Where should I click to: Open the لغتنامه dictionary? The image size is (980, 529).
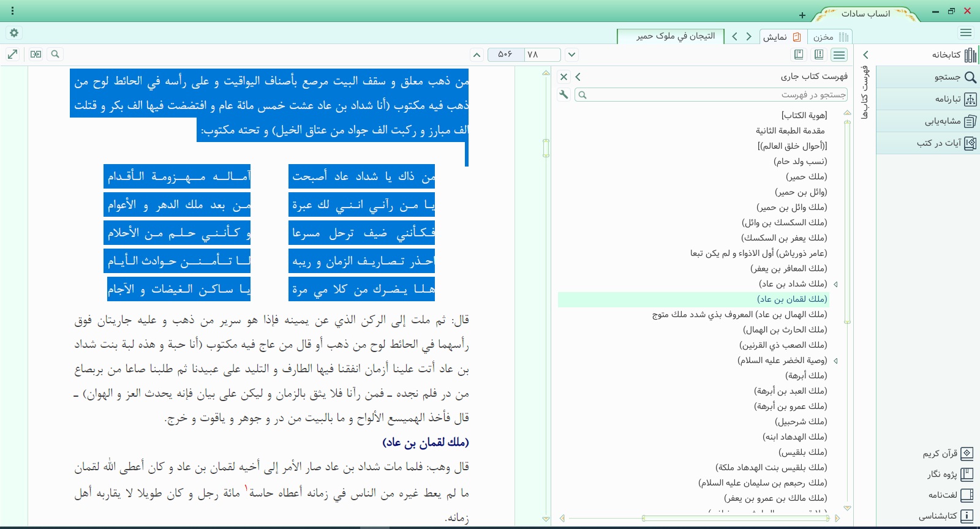tap(950, 495)
